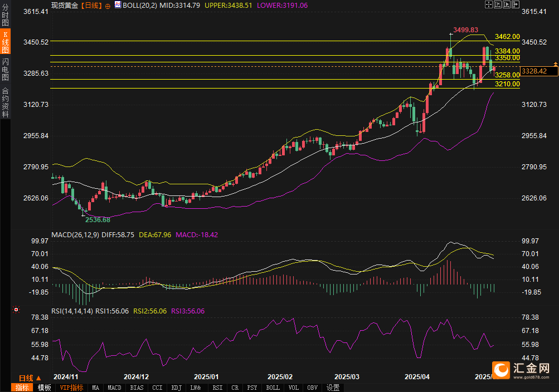Open the 合约资料 sidebar tab
The width and height of the screenshot is (559, 392).
click(5, 102)
